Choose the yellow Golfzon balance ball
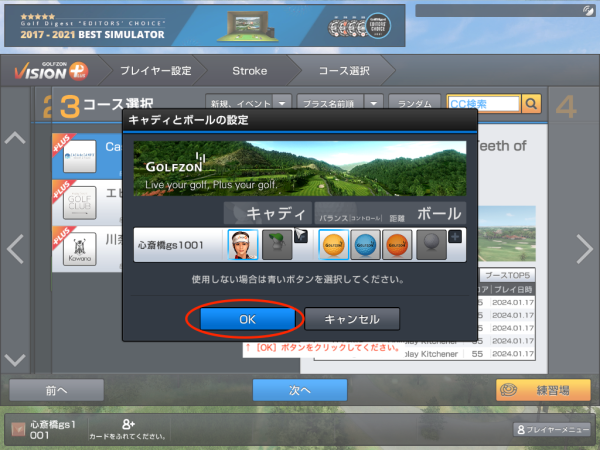This screenshot has width=600, height=450. (x=333, y=245)
